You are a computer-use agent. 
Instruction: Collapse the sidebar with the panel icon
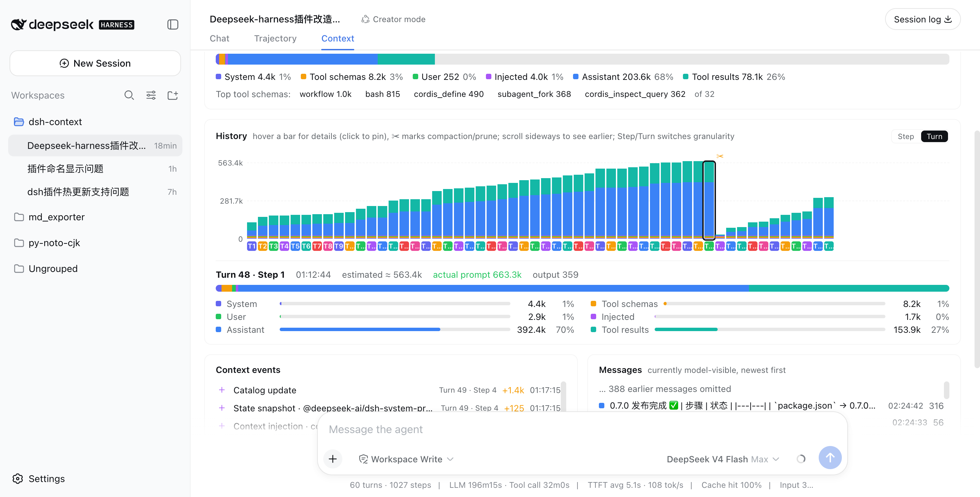(173, 25)
